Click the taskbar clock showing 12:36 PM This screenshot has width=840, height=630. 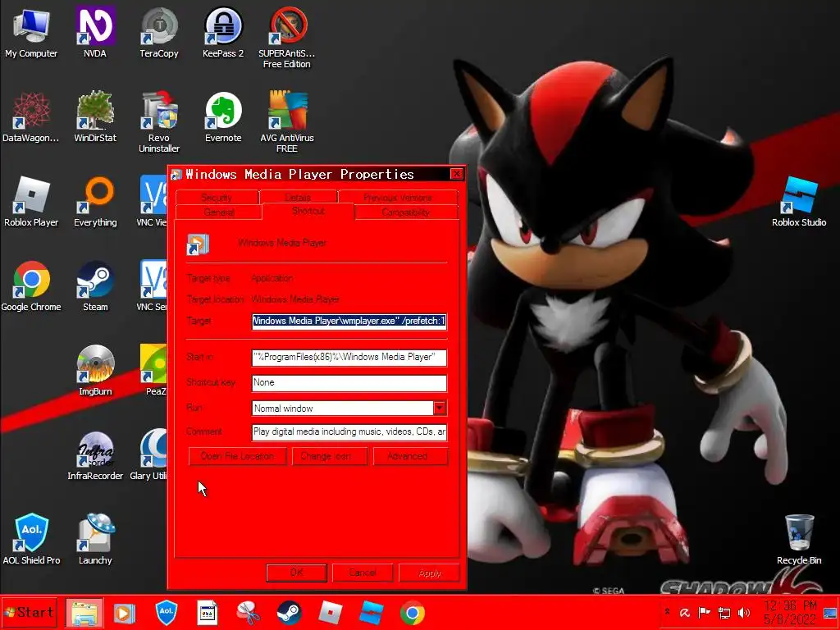click(x=790, y=613)
